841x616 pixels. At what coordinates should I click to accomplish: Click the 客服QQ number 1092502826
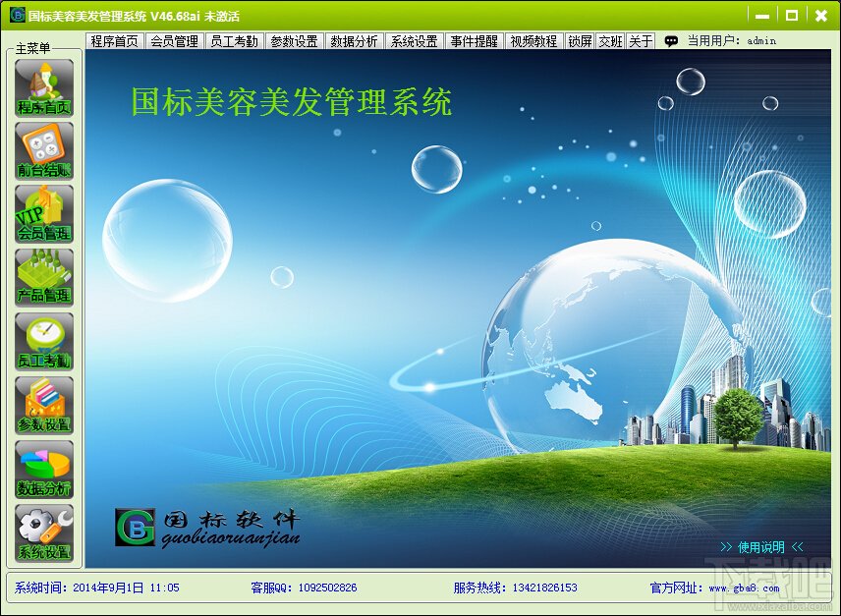coord(327,588)
